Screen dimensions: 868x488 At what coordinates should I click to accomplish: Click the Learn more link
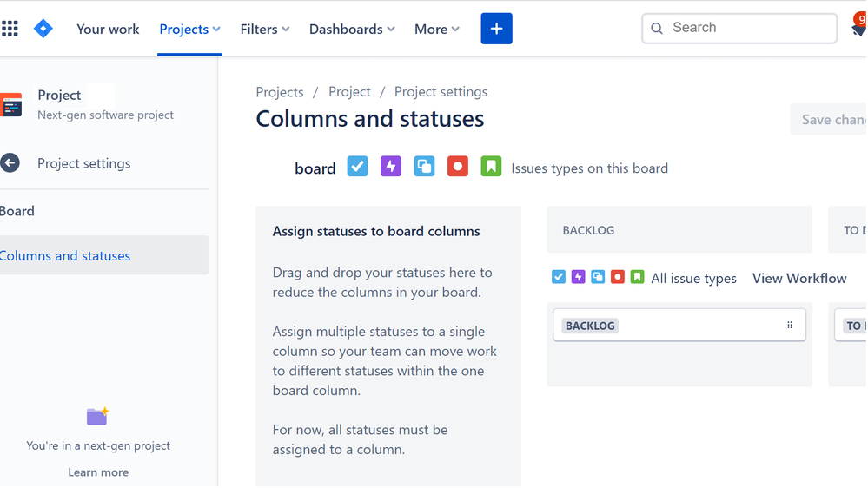[x=98, y=472]
